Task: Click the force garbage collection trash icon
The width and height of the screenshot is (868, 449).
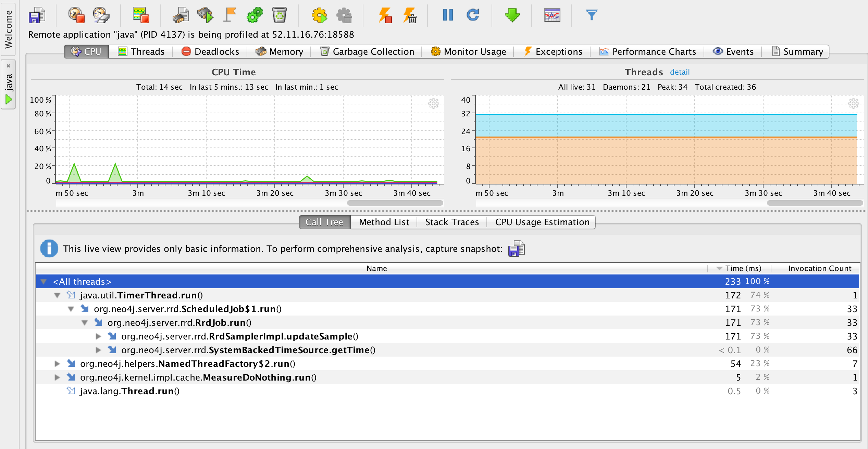Action: 280,15
